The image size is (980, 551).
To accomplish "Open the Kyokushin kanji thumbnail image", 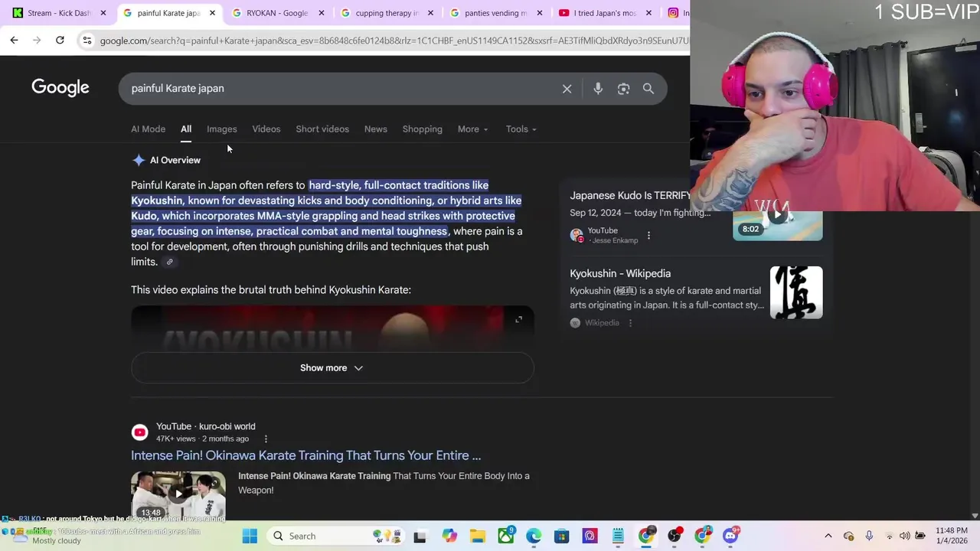I will click(796, 292).
